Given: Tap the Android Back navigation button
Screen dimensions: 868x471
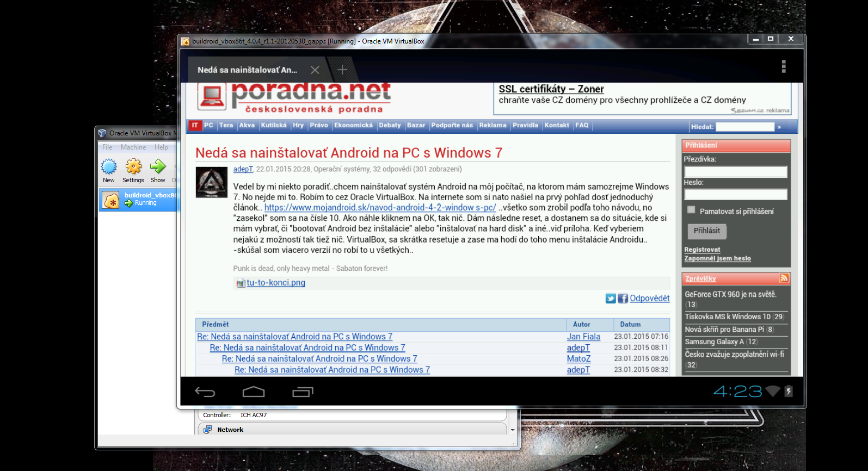Looking at the screenshot, I should click(205, 392).
